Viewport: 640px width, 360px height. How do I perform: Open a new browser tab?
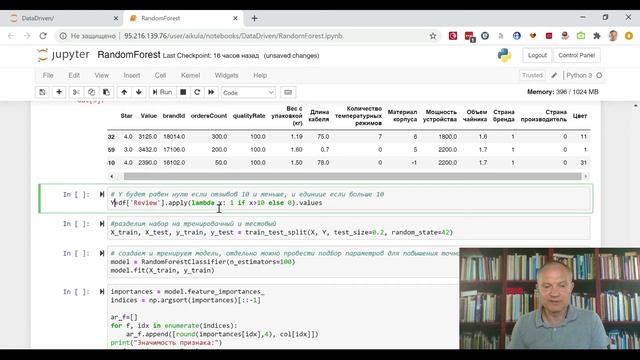point(254,18)
